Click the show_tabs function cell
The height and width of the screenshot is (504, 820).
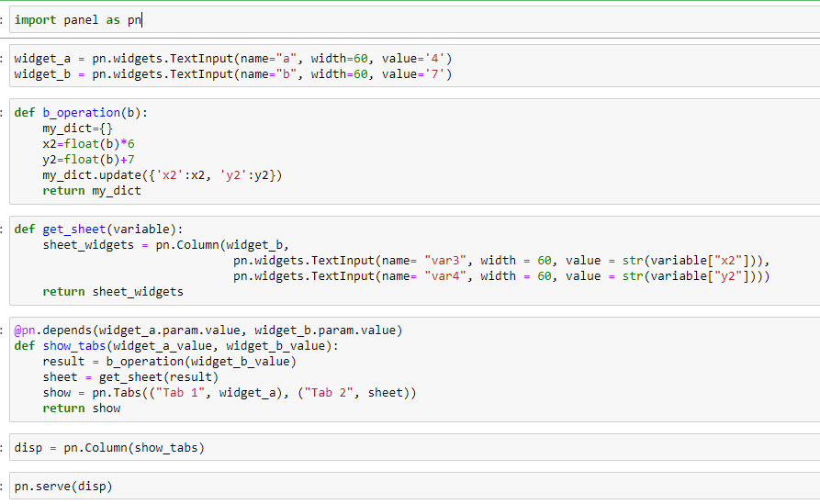[414, 369]
